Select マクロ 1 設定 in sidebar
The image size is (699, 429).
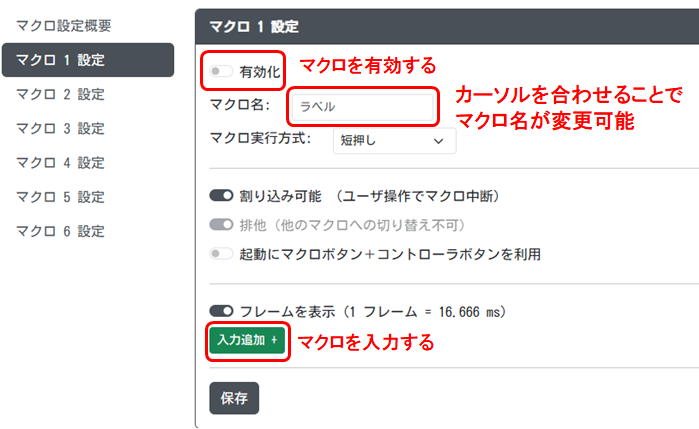click(60, 60)
